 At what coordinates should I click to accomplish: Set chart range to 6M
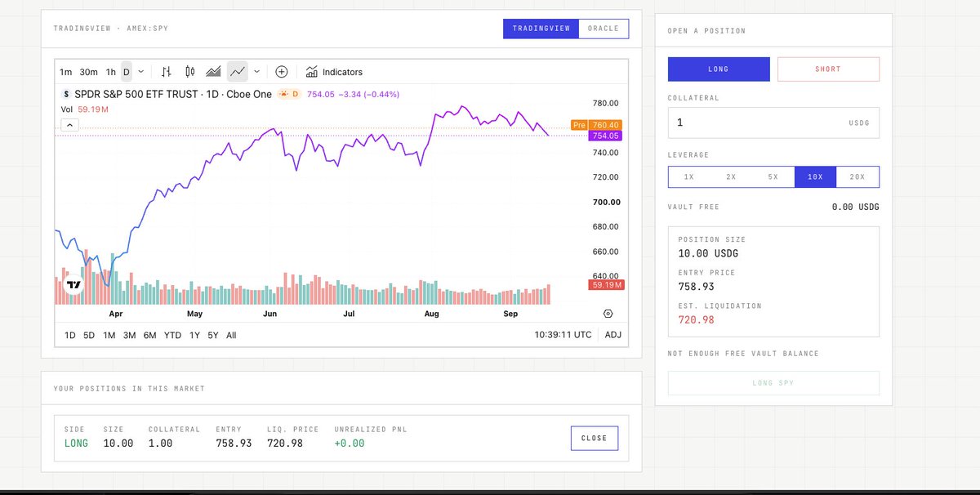[x=149, y=335]
